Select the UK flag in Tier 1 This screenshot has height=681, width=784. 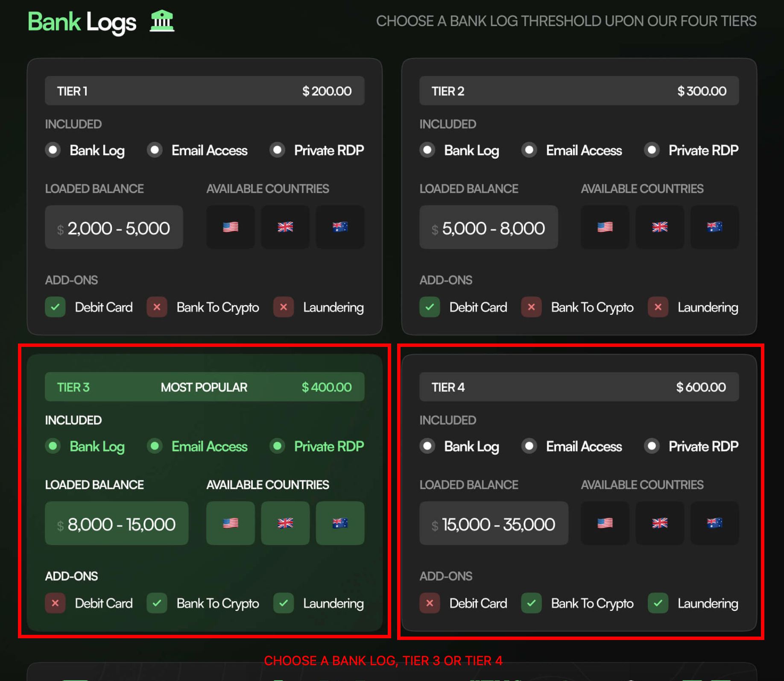click(285, 227)
